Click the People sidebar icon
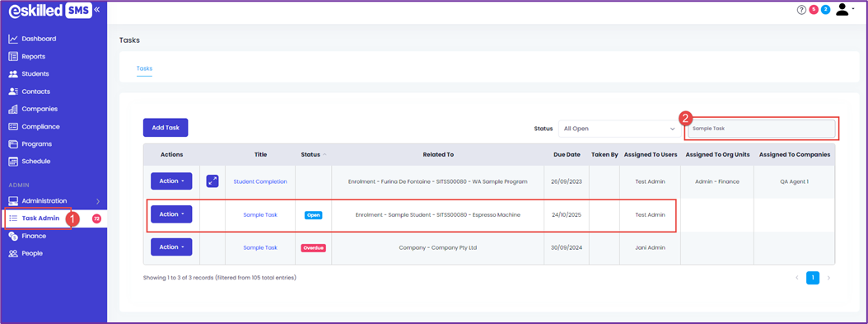 tap(13, 253)
